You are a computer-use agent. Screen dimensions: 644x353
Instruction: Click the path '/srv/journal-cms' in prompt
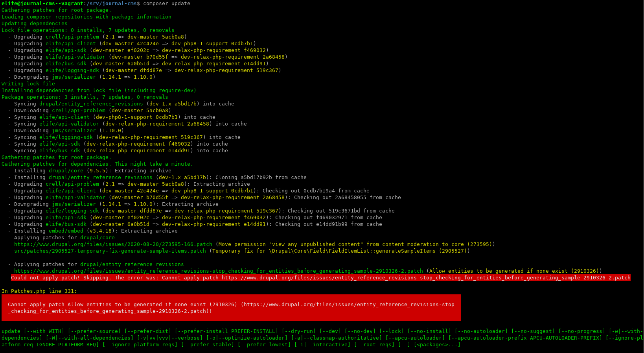point(112,4)
